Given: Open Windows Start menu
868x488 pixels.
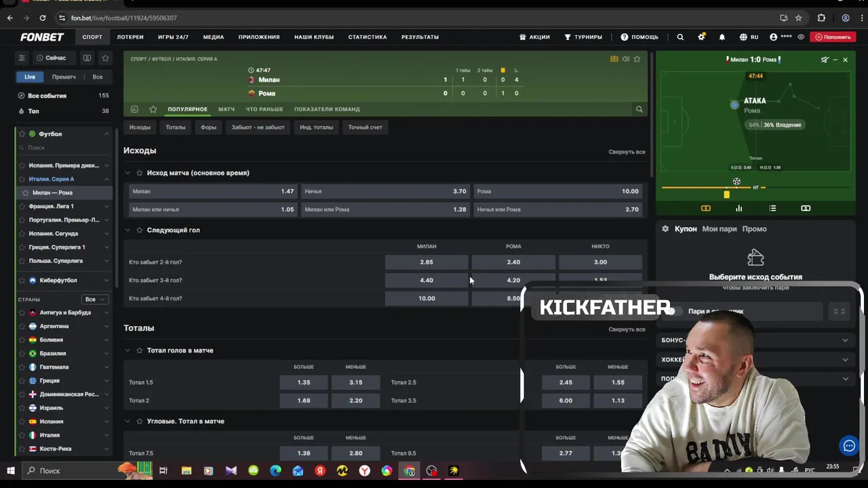Looking at the screenshot, I should [x=11, y=470].
